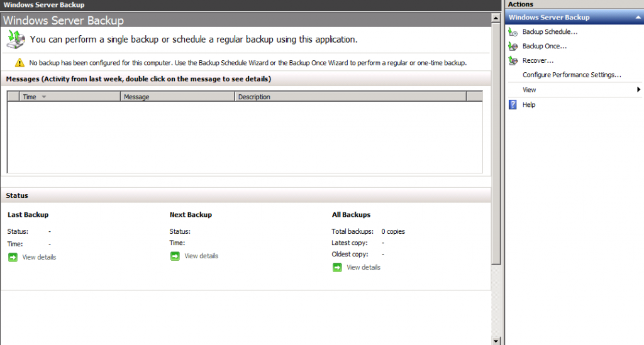Click the 'No backup has been configured' warning text
Screen dimensions: 644x345
tap(248, 63)
